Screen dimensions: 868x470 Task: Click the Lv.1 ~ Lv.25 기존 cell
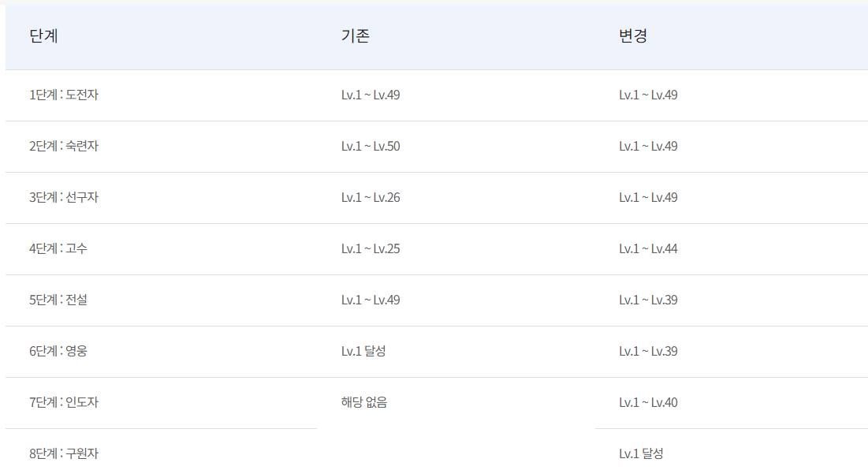pos(371,248)
